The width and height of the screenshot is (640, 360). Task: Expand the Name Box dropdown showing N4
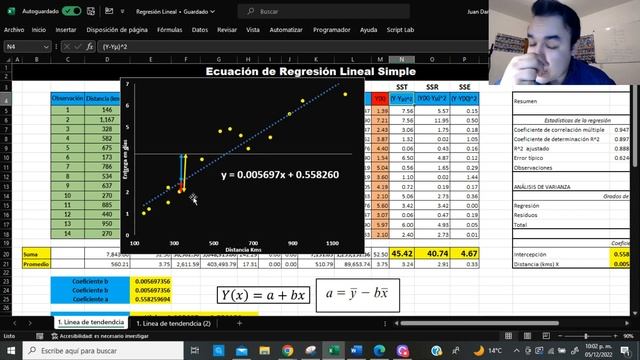pos(46,47)
